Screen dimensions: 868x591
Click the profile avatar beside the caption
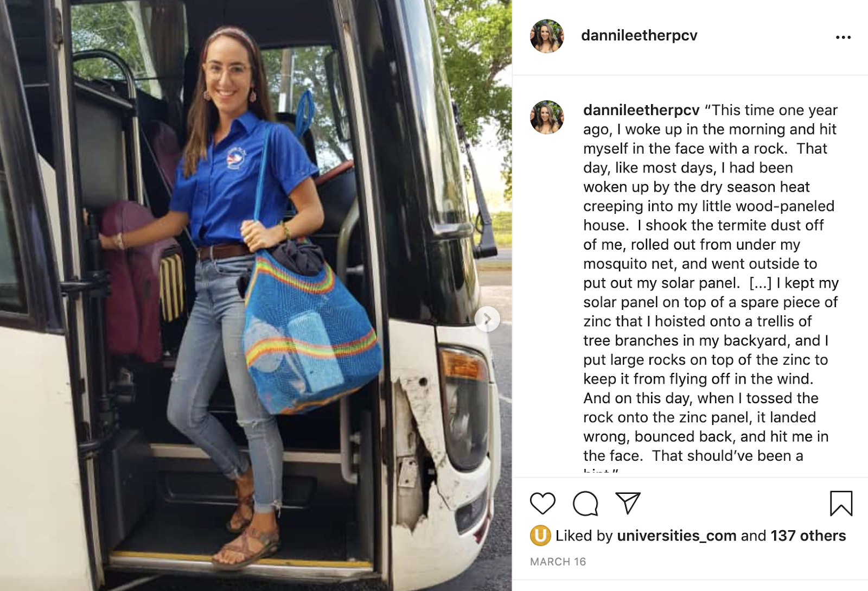tap(547, 117)
